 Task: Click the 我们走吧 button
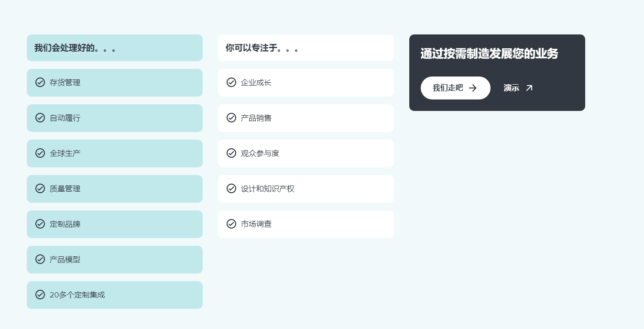click(456, 88)
